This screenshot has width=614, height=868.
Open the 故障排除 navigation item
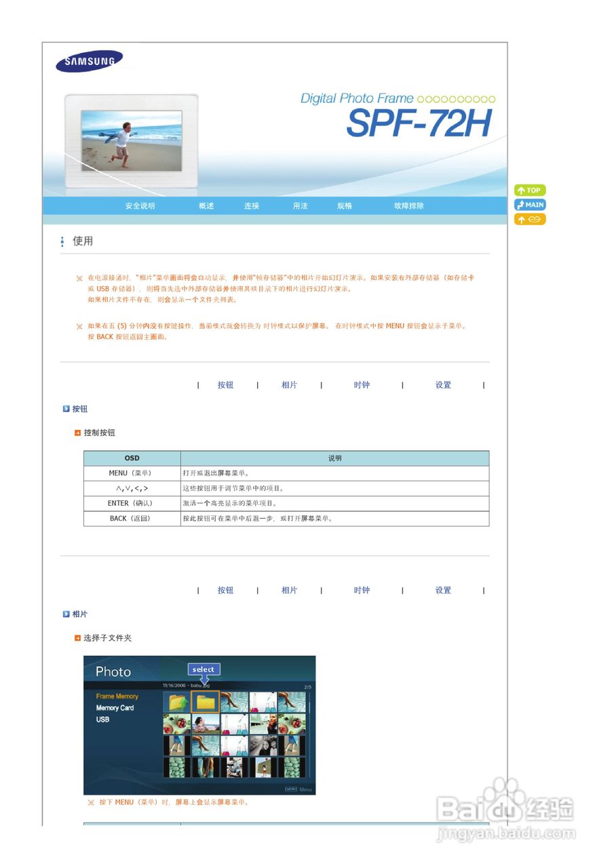[x=408, y=205]
